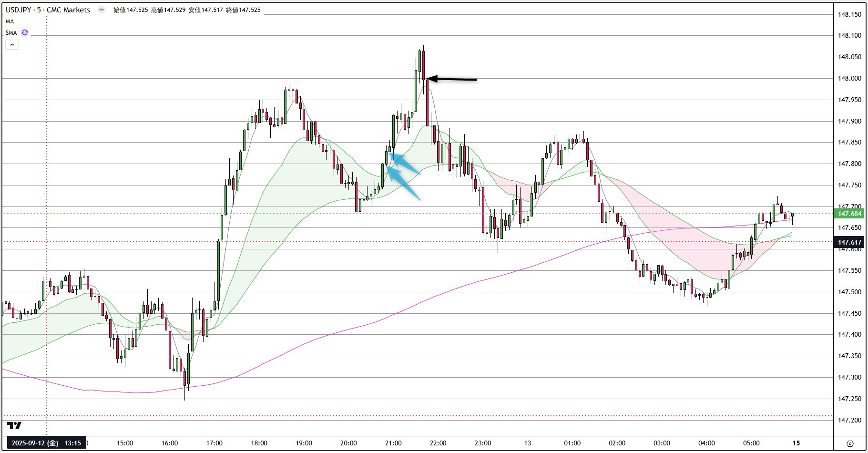Click the 147.900 price axis label
This screenshot has width=868, height=453.
click(x=850, y=121)
